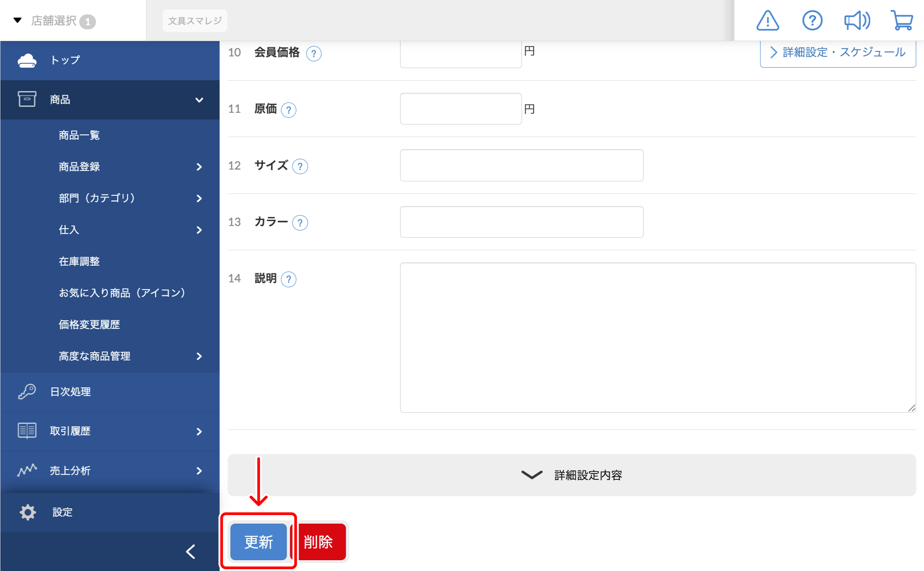
Task: Expand the 仕入 submenu arrow
Action: [199, 230]
